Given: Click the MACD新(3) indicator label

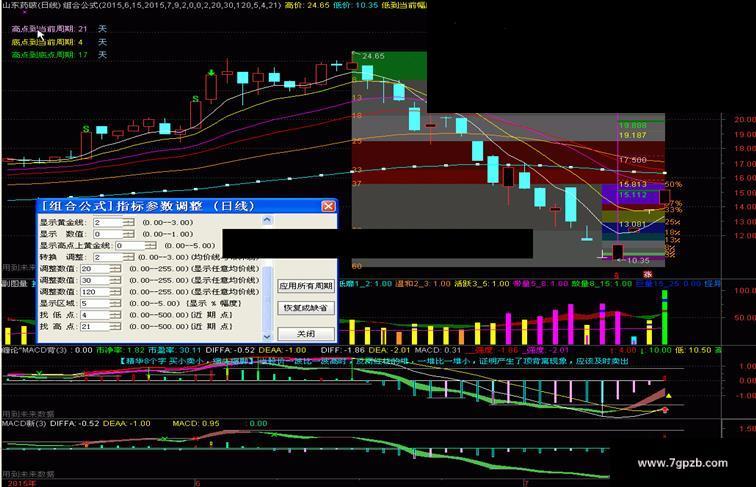Looking at the screenshot, I should pyautogui.click(x=24, y=423).
